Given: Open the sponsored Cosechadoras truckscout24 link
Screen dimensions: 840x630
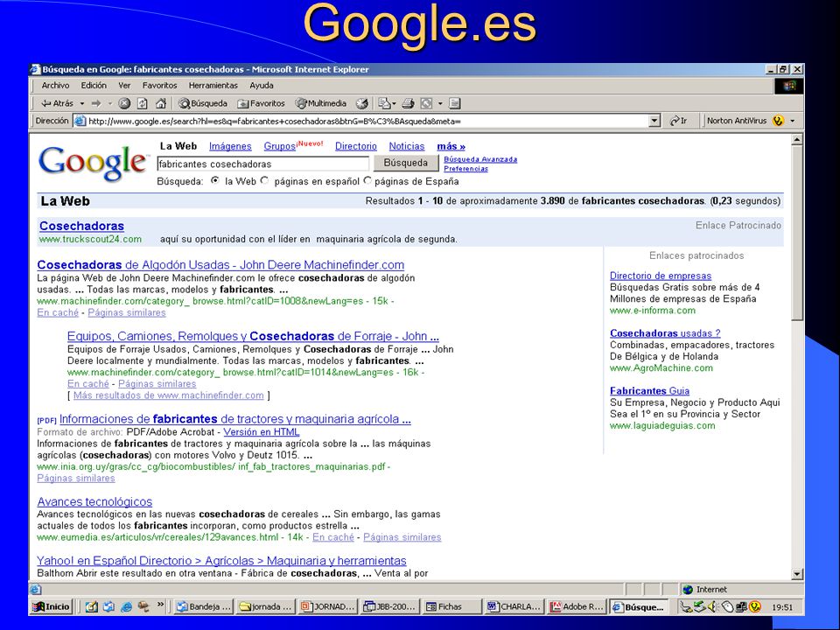Looking at the screenshot, I should click(81, 226).
